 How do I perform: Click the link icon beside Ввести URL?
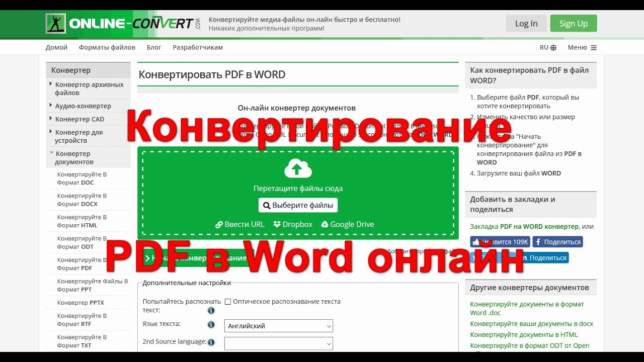point(219,225)
